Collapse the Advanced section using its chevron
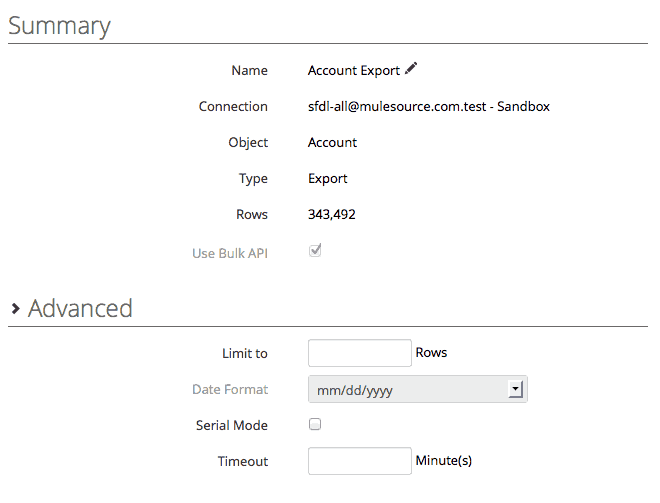This screenshot has height=503, width=660. (x=15, y=309)
